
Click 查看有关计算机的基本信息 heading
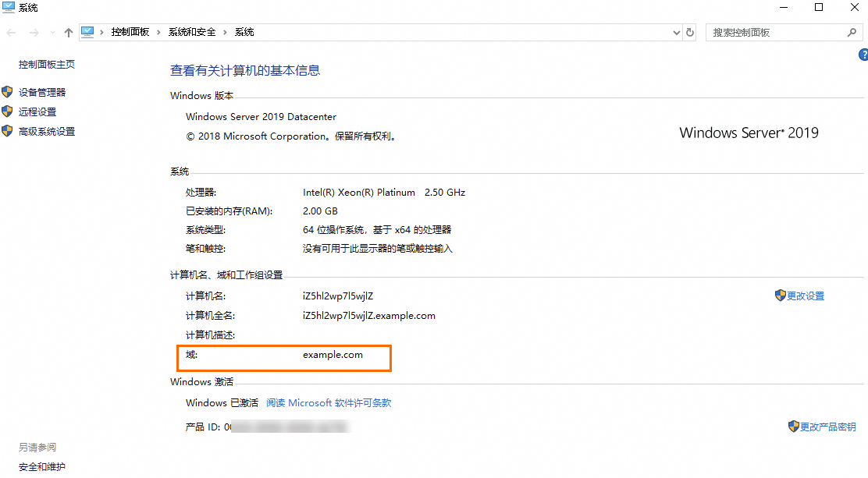tap(245, 71)
